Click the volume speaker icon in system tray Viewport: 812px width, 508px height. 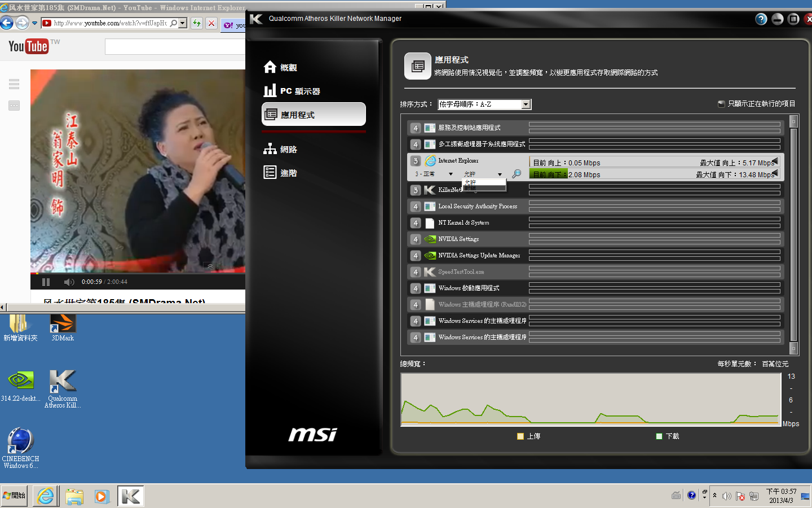[x=727, y=496]
